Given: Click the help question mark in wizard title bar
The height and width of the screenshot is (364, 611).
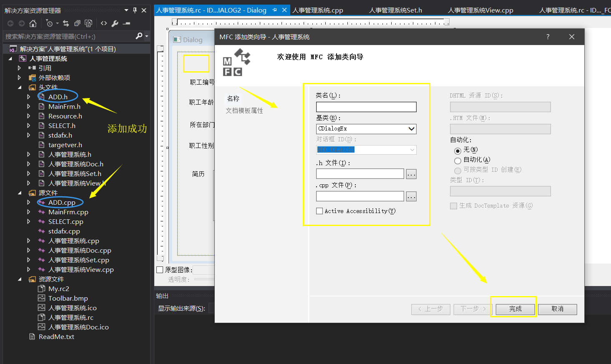Looking at the screenshot, I should 548,37.
